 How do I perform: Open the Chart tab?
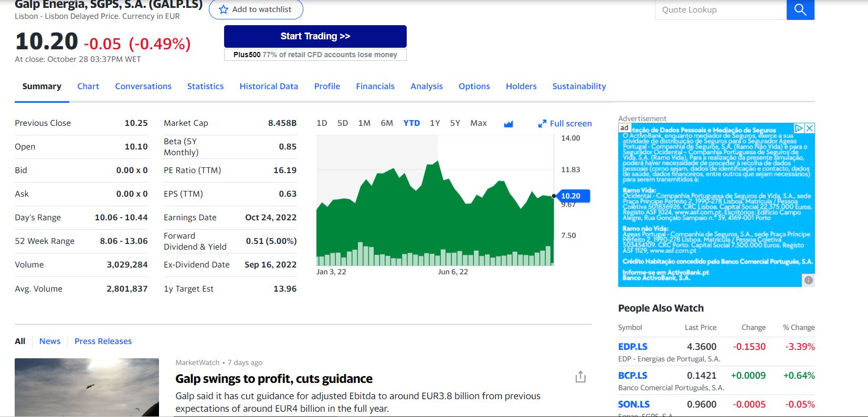88,87
